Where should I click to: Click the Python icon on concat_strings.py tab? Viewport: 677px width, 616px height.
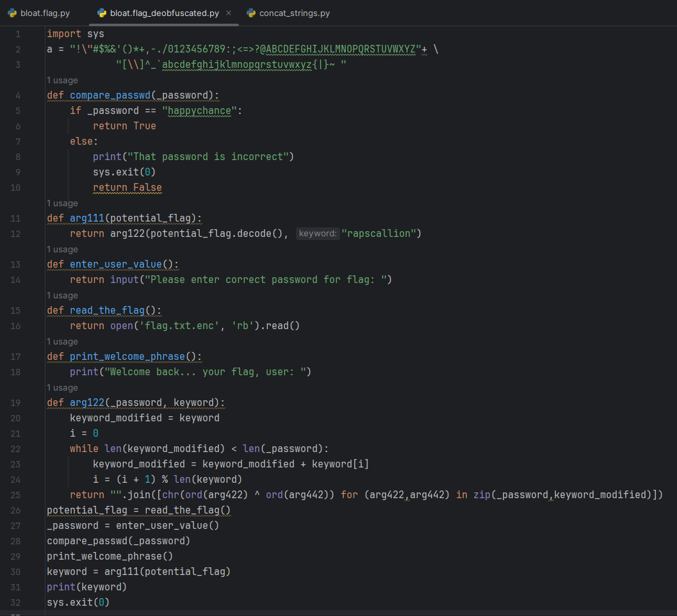(251, 13)
